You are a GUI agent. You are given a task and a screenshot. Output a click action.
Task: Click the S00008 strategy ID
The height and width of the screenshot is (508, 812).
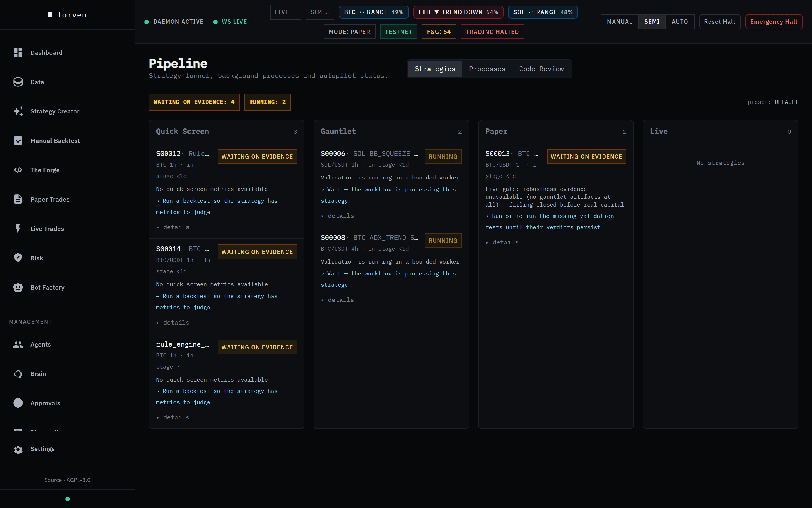pos(333,238)
